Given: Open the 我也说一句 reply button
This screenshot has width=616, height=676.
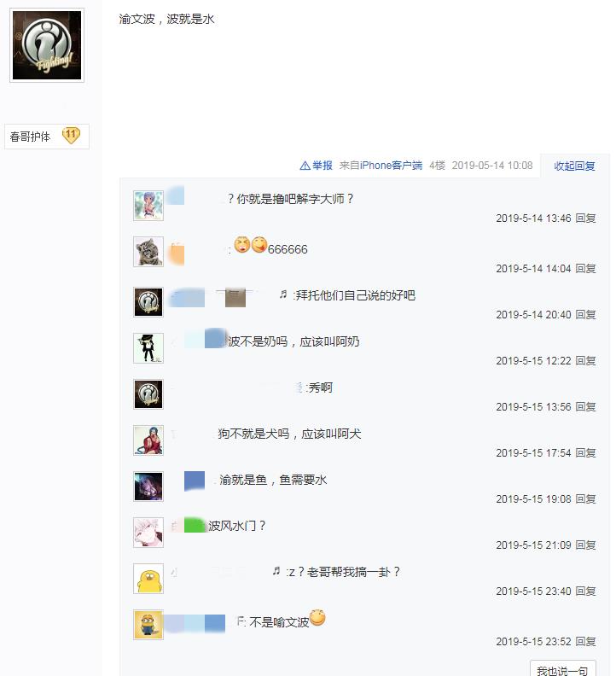Looking at the screenshot, I should 562,669.
